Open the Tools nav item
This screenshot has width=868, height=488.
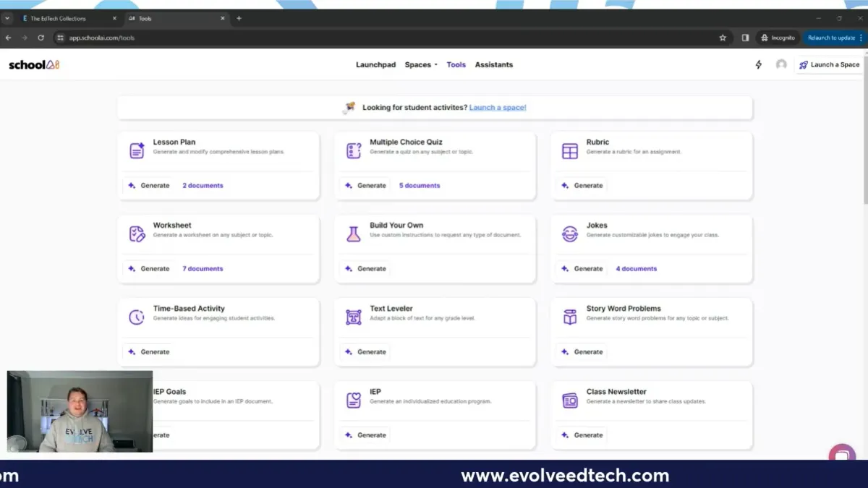(456, 64)
